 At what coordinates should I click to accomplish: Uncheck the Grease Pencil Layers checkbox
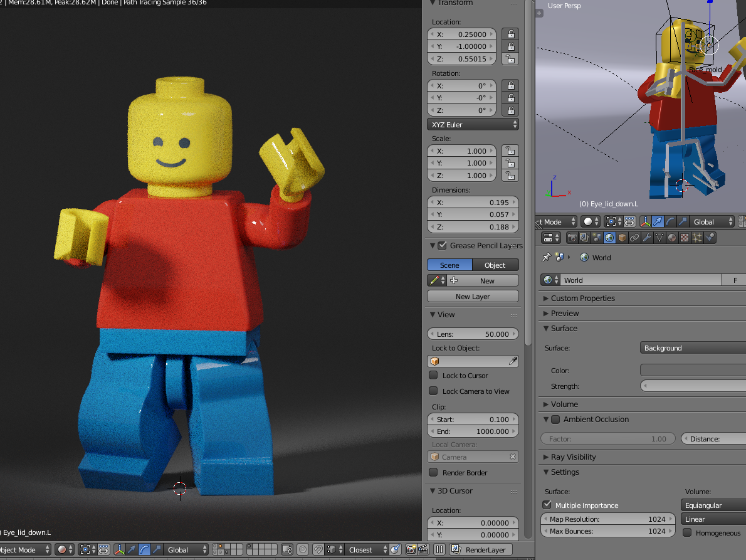coord(442,245)
